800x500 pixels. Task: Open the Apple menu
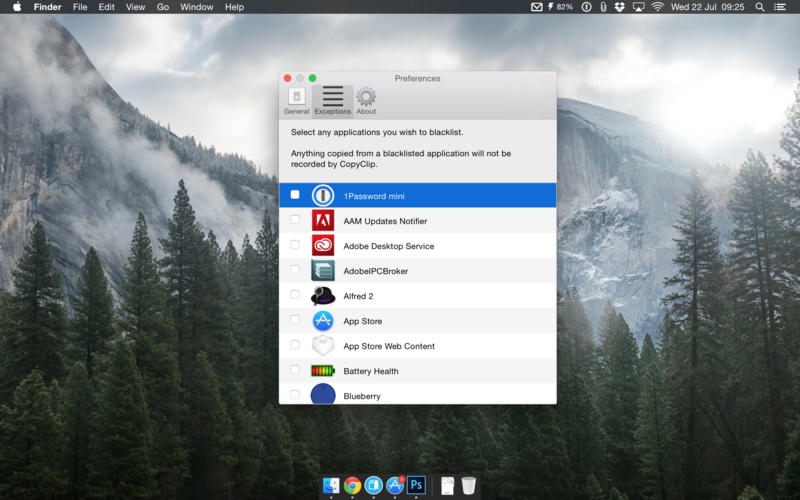[x=16, y=7]
